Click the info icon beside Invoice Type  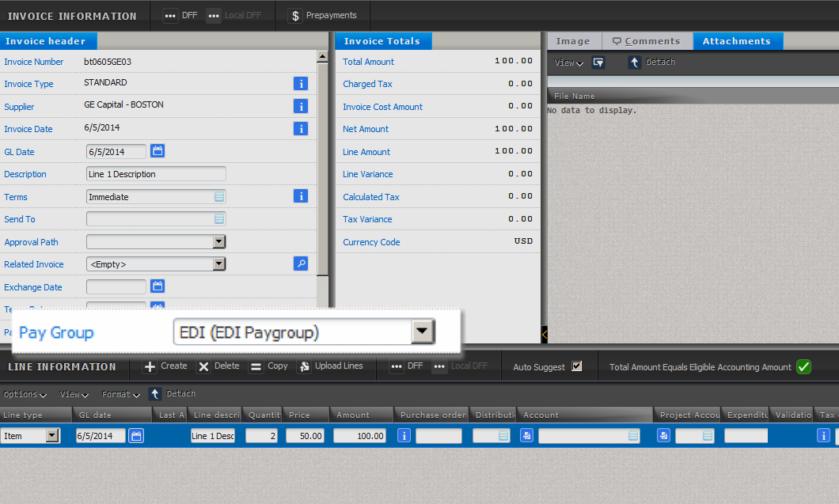coord(301,83)
